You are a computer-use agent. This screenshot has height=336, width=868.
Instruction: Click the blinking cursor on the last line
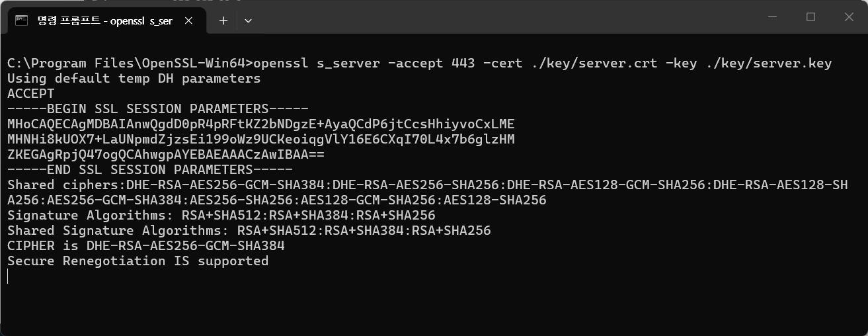(x=8, y=276)
